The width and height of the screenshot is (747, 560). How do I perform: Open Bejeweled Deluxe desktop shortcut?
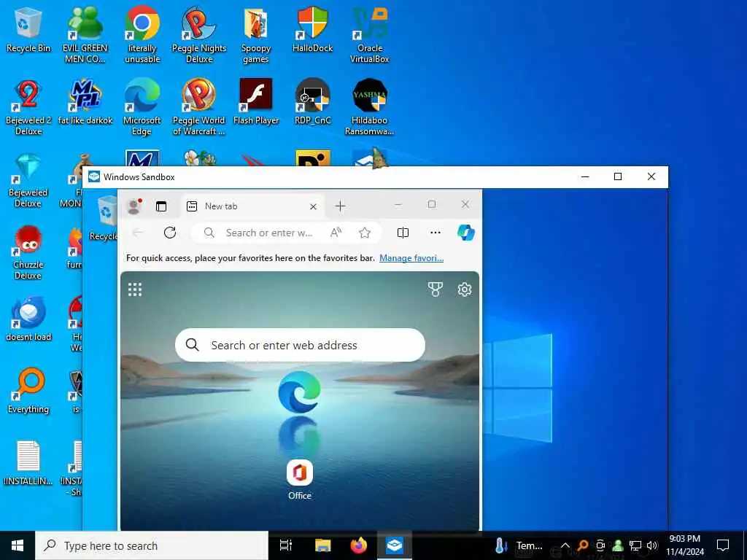28,180
